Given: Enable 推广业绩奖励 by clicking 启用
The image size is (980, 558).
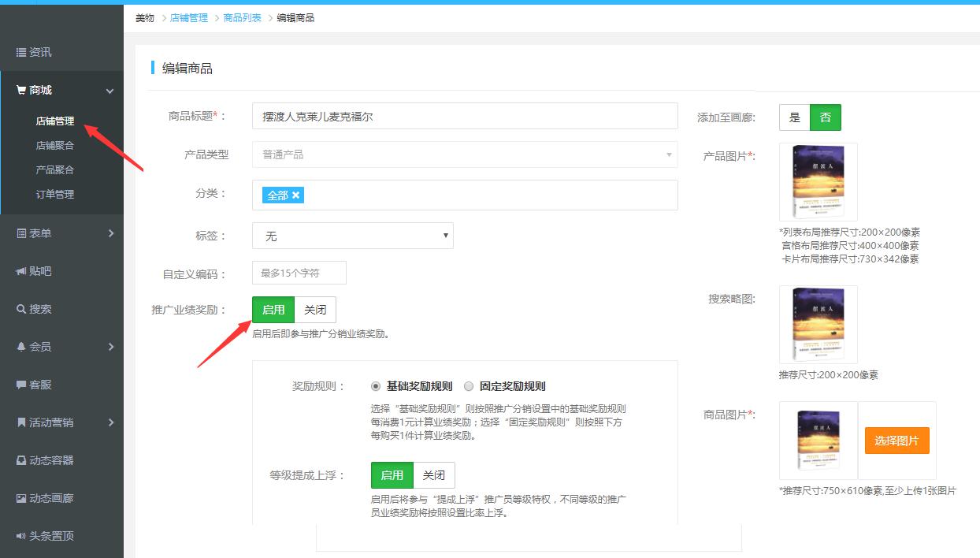Looking at the screenshot, I should (x=273, y=309).
